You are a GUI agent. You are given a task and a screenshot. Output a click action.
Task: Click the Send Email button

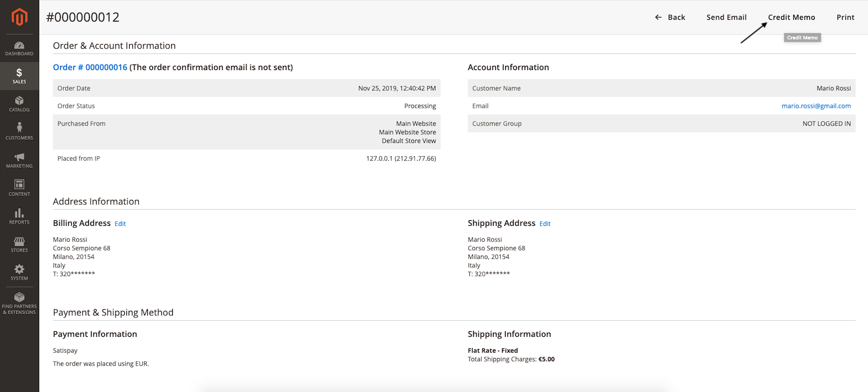pyautogui.click(x=726, y=17)
